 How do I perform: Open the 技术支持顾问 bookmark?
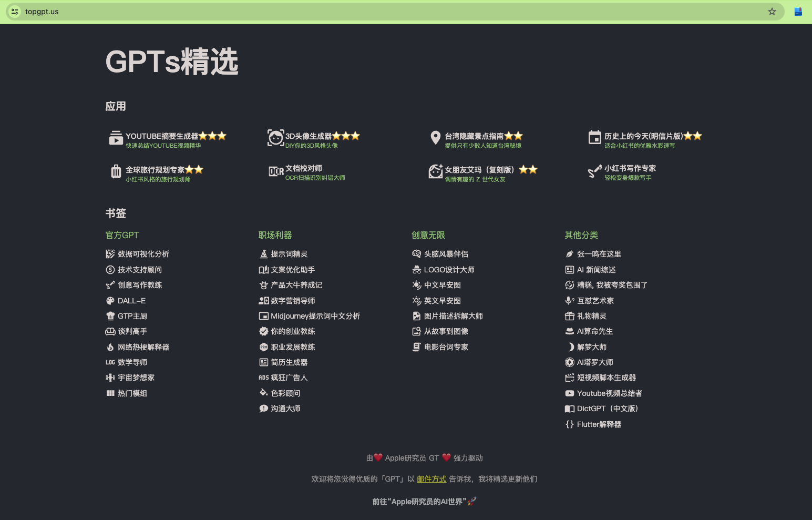[x=140, y=270]
